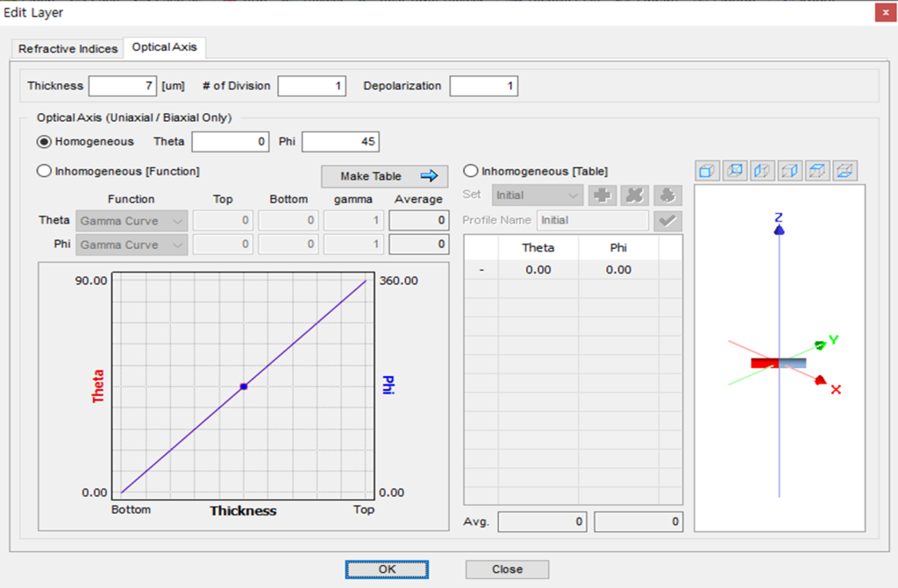Switch to the Refractive Indices tab

[68, 49]
